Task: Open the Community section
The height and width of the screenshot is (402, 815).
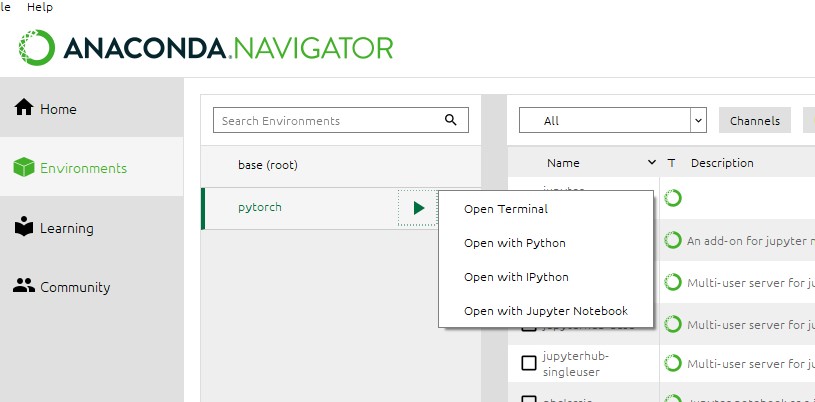Action: tap(91, 287)
